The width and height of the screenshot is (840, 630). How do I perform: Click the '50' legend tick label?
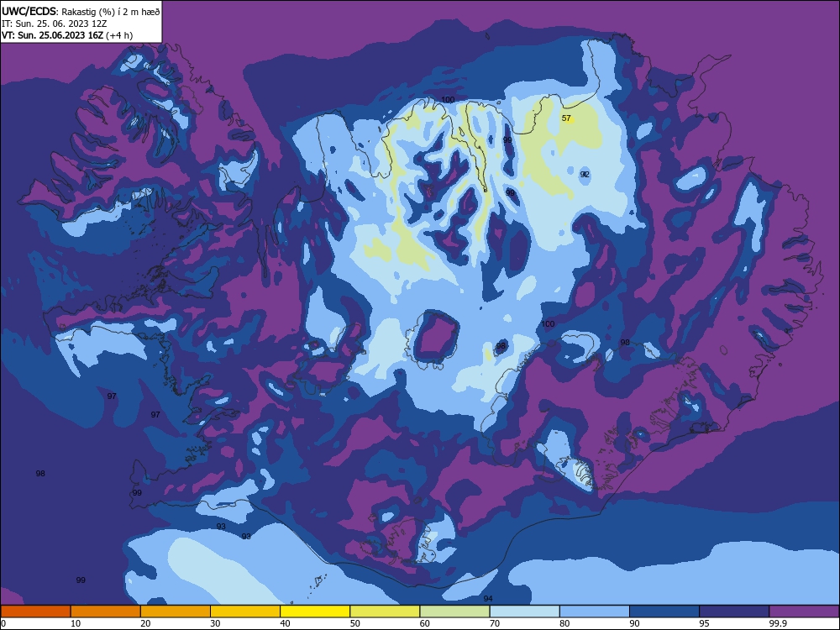point(355,623)
